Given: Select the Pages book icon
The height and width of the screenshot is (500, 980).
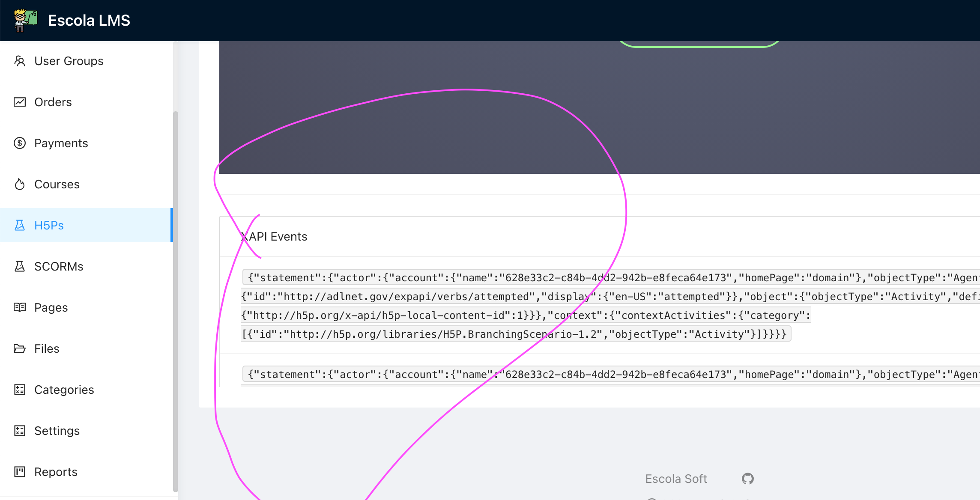Looking at the screenshot, I should (20, 307).
